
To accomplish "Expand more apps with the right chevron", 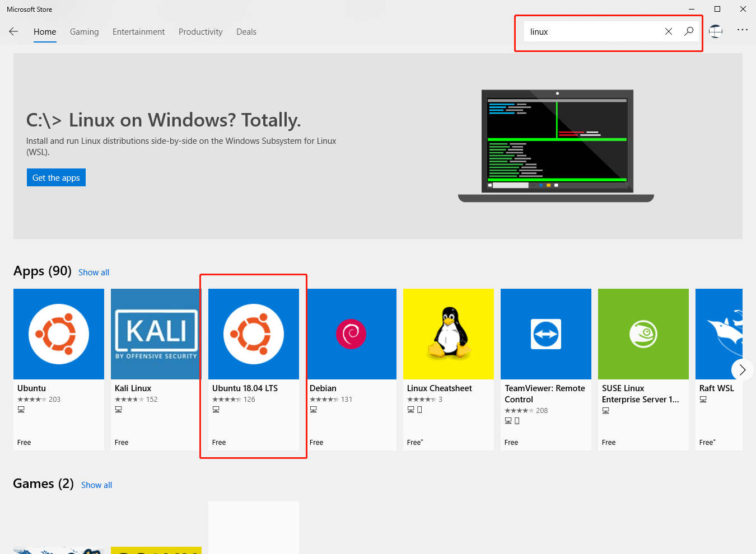I will pos(742,370).
